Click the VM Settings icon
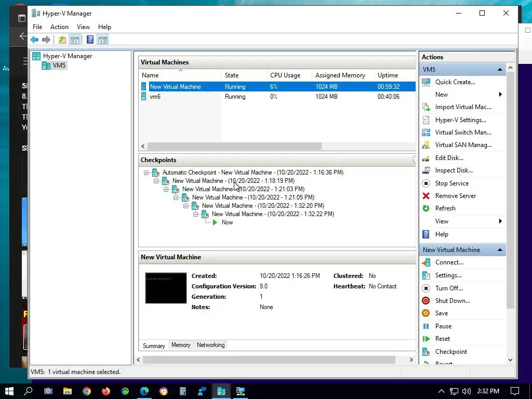Image resolution: width=532 pixels, height=399 pixels. point(426,275)
